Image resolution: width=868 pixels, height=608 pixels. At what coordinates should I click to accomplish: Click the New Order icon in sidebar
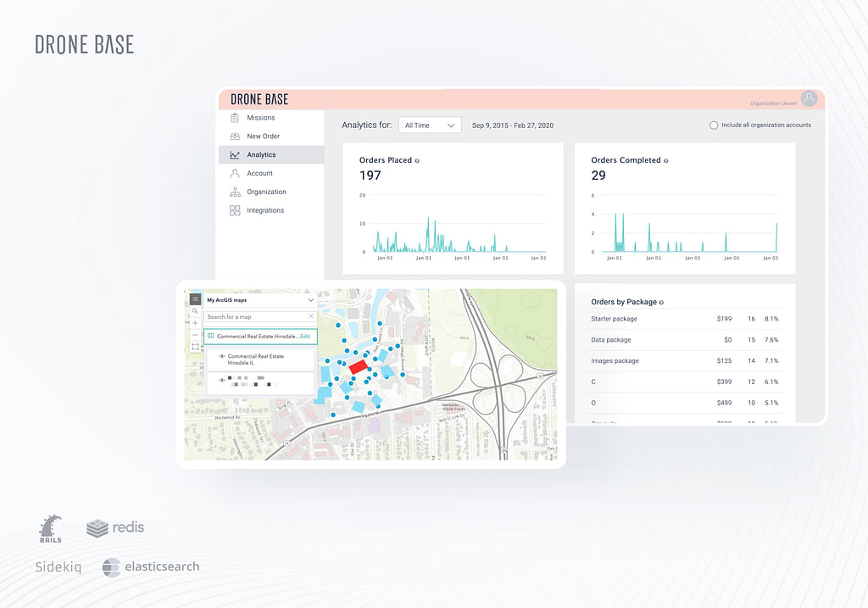235,137
